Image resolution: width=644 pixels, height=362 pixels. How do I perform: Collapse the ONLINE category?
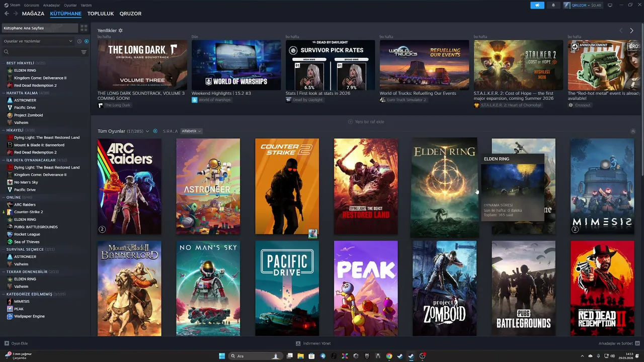pos(4,197)
